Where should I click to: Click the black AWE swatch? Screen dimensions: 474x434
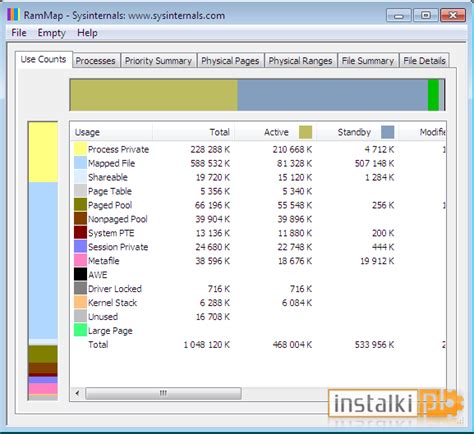[x=80, y=275]
